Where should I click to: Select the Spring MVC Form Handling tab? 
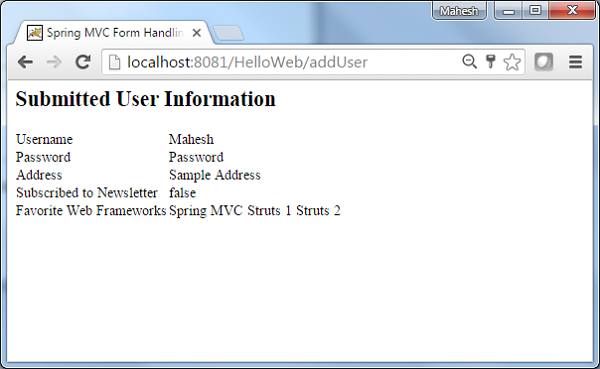click(x=111, y=33)
